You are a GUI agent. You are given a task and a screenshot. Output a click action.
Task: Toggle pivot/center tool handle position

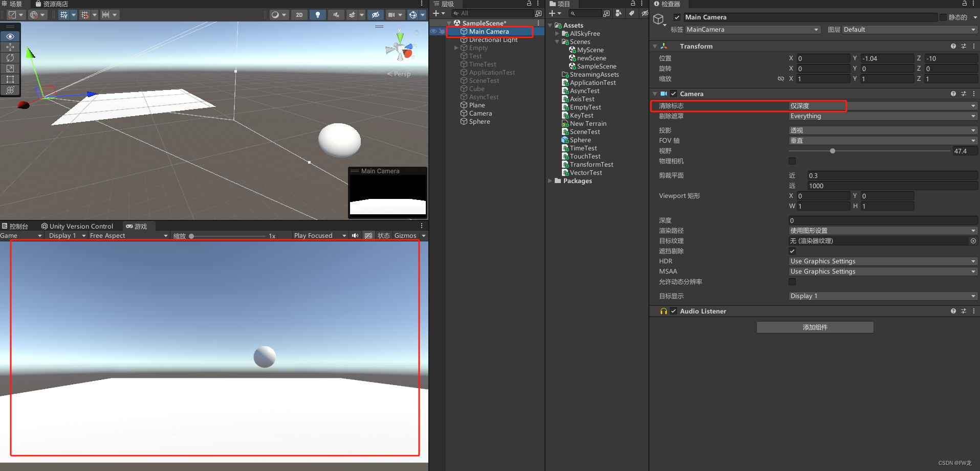click(15, 15)
